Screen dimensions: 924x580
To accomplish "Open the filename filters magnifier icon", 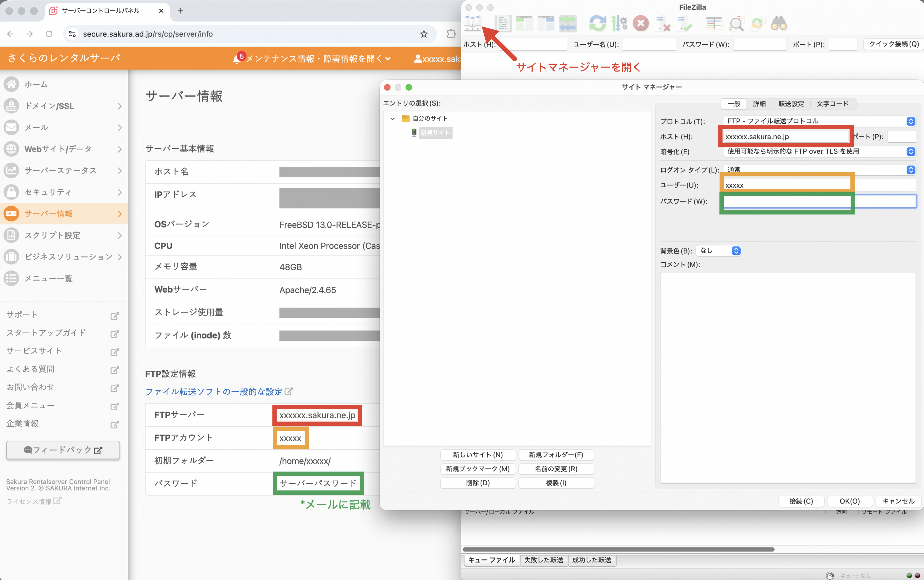I will click(736, 24).
